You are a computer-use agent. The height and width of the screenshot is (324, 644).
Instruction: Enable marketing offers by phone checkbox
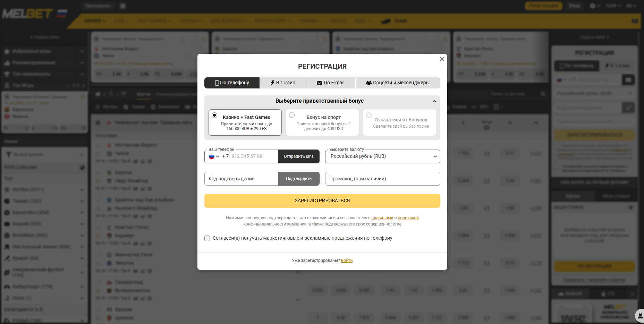pos(207,238)
